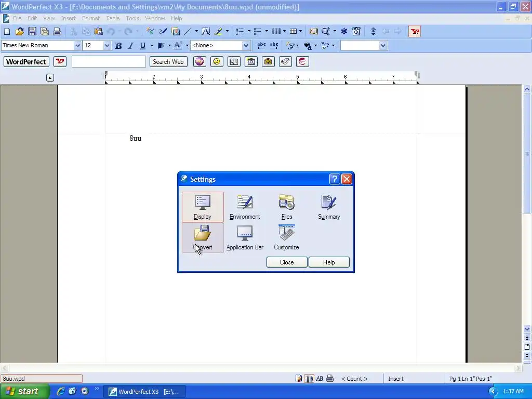
Task: Click the Numbering list icon
Action: click(240, 32)
